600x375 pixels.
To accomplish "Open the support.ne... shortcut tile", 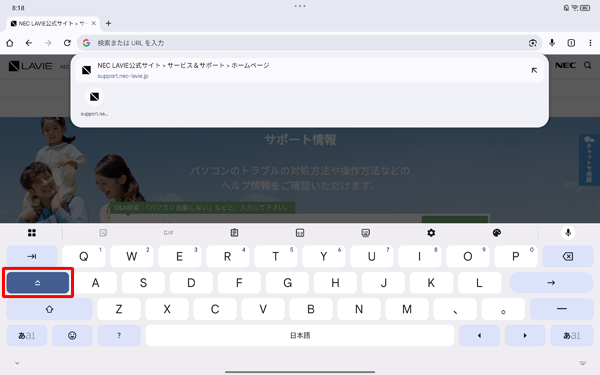I will pyautogui.click(x=94, y=102).
